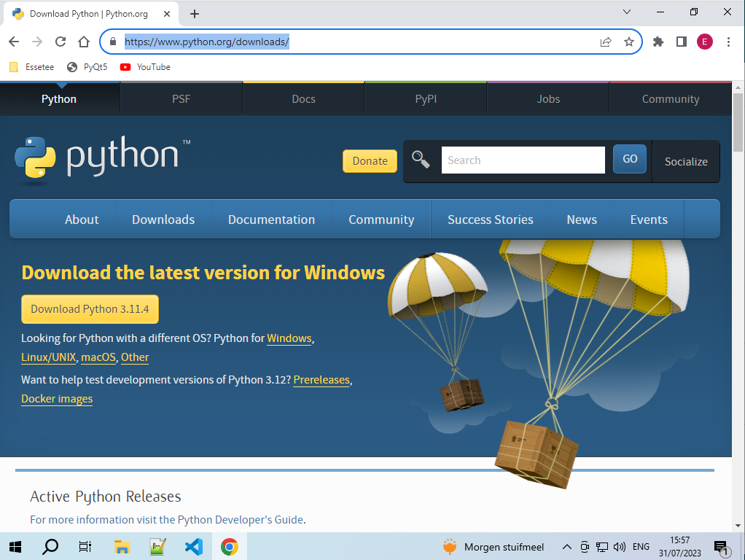This screenshot has width=745, height=560.
Task: Click in the site Search field
Action: pyautogui.click(x=523, y=160)
